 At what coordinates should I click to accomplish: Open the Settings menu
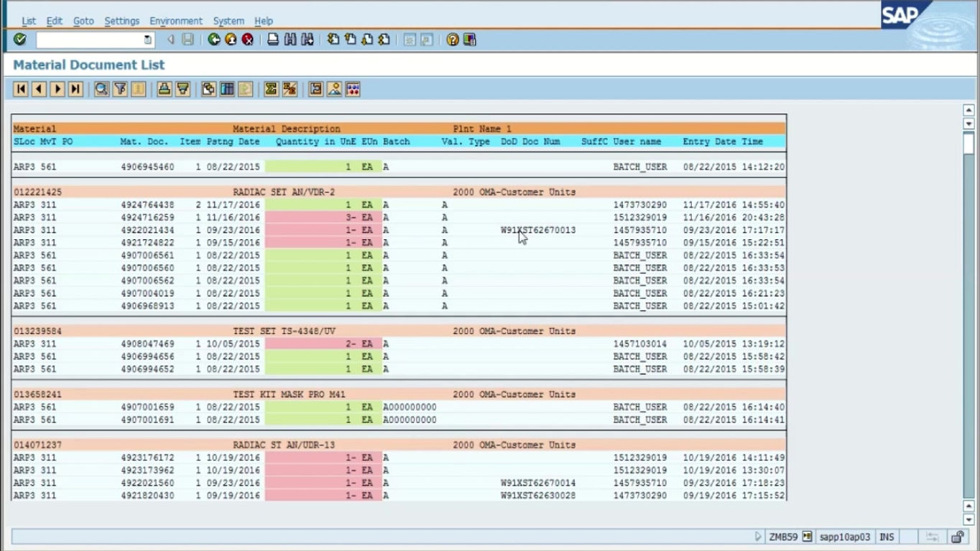click(x=122, y=21)
